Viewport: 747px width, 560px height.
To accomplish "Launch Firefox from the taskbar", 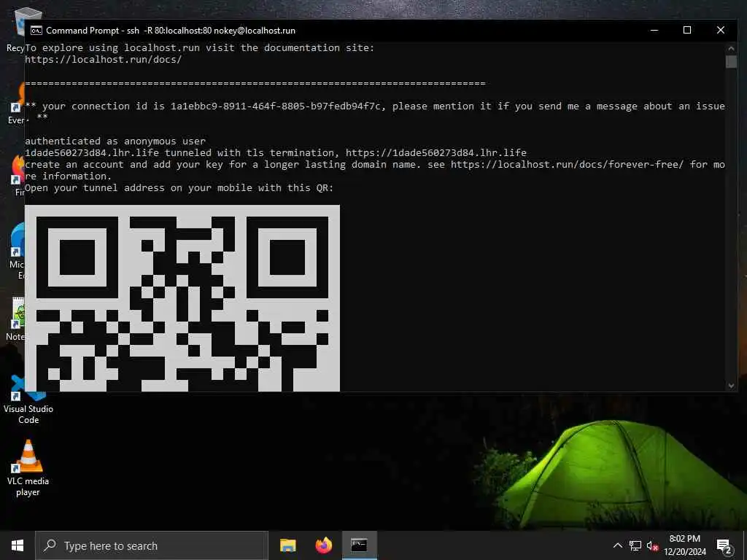I will pyautogui.click(x=323, y=545).
